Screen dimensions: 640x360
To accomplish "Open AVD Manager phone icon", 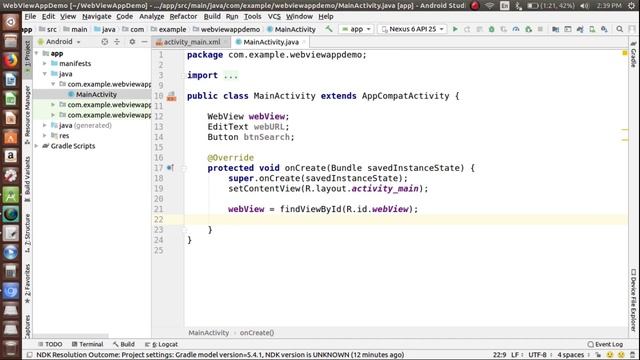I will 592,29.
